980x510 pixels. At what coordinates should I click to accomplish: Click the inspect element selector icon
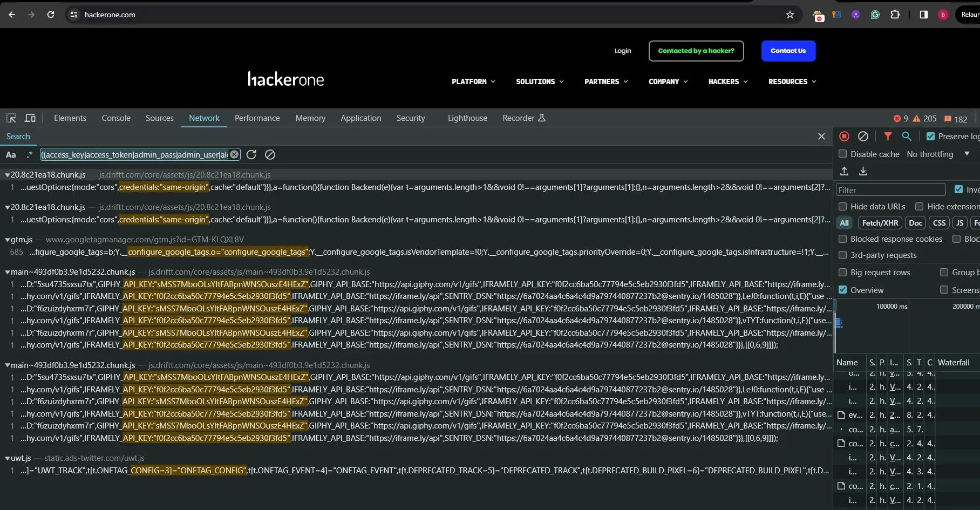click(x=11, y=118)
